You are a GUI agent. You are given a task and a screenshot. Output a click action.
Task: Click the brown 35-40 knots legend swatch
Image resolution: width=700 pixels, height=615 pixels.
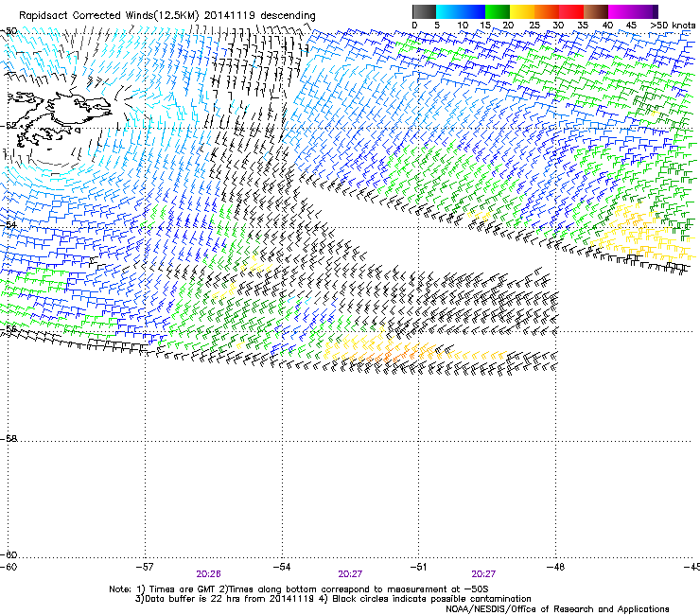pos(596,11)
